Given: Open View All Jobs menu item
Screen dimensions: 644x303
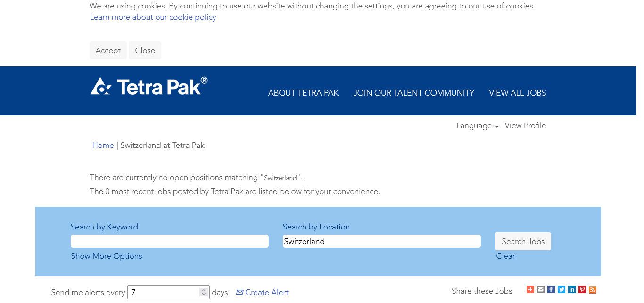Looking at the screenshot, I should click(517, 93).
